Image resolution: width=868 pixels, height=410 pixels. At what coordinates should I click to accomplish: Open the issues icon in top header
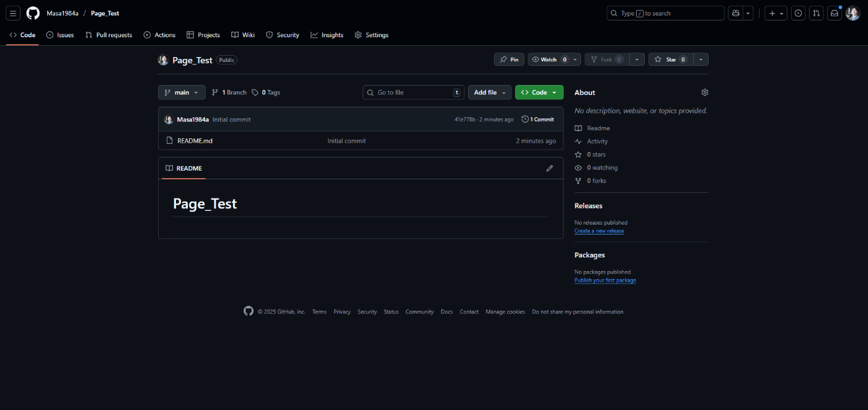[x=799, y=13]
